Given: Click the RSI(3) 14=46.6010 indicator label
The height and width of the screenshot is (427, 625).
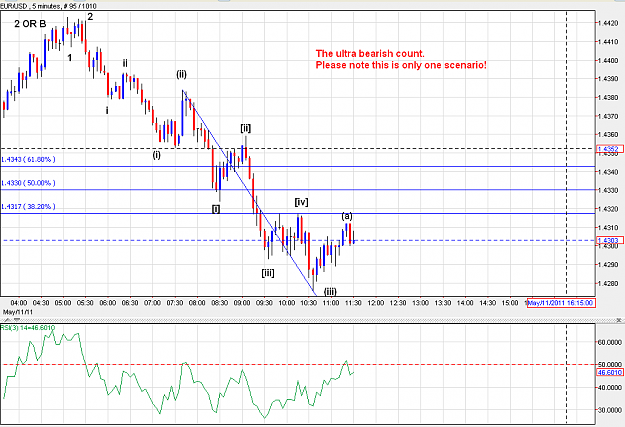Looking at the screenshot, I should [x=28, y=328].
